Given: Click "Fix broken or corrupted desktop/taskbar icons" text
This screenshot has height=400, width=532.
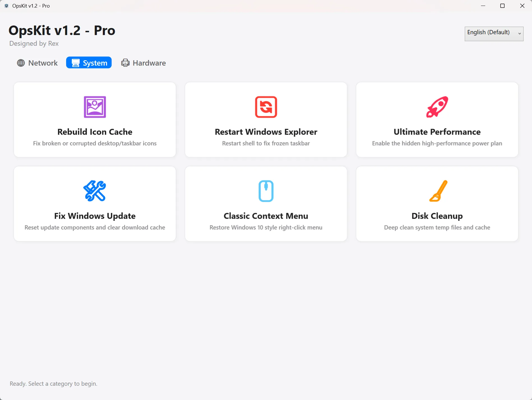Looking at the screenshot, I should pos(95,143).
